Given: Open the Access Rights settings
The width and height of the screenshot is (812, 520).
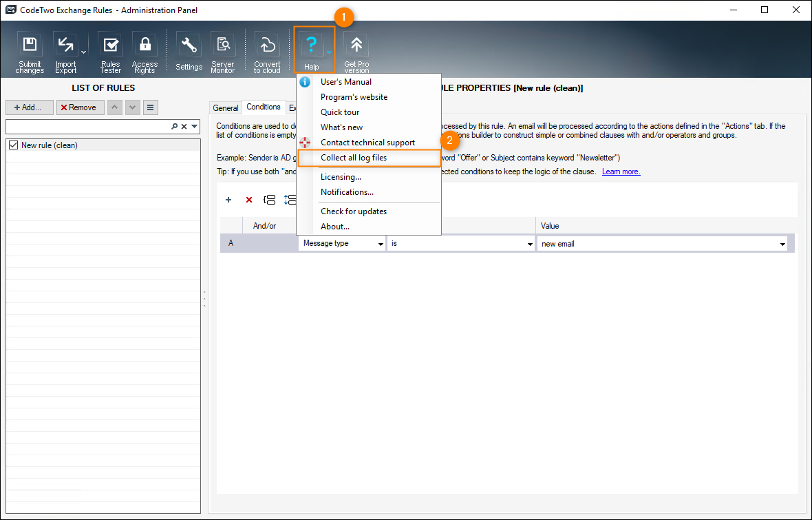Looking at the screenshot, I should [x=145, y=52].
